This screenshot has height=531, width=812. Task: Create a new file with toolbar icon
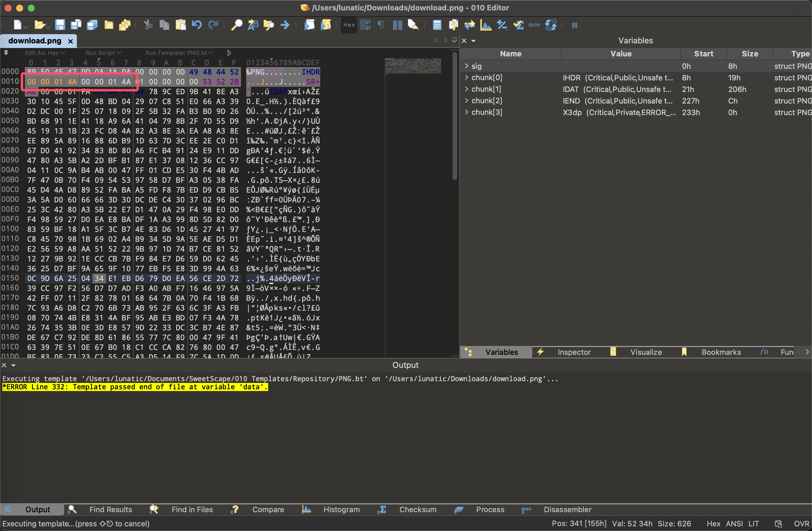[x=18, y=25]
